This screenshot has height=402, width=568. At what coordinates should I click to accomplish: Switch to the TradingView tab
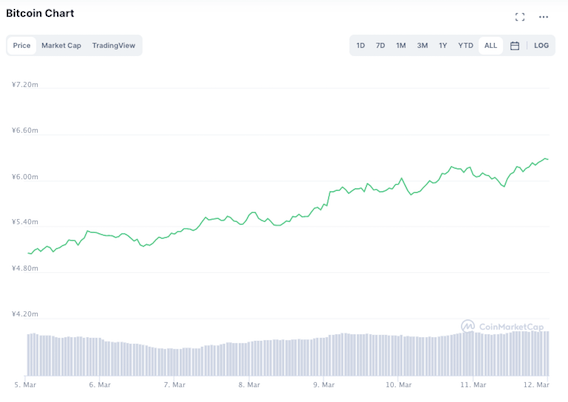(x=114, y=46)
